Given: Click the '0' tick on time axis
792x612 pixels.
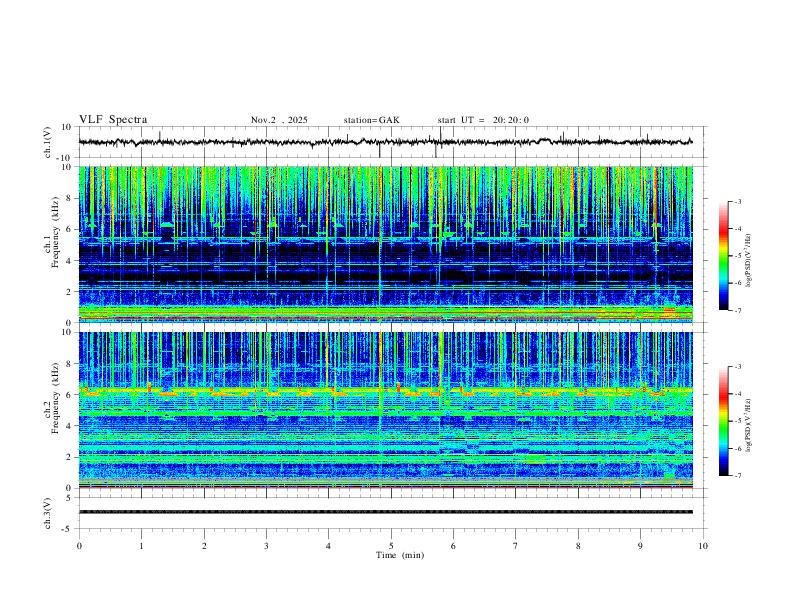Looking at the screenshot, I should pyautogui.click(x=79, y=546).
